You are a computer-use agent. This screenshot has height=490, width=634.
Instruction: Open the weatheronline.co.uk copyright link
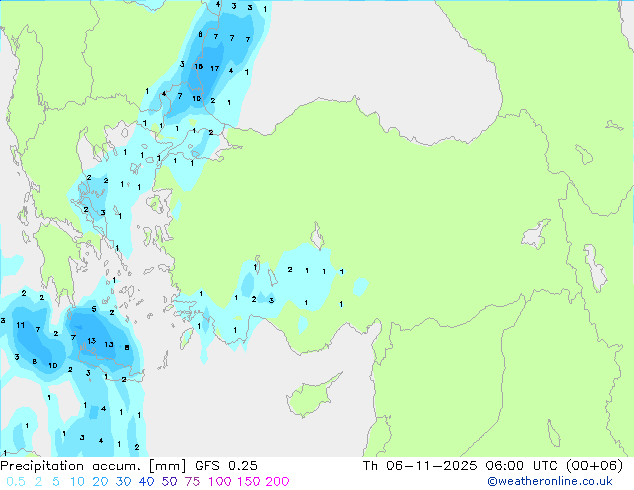[550, 481]
